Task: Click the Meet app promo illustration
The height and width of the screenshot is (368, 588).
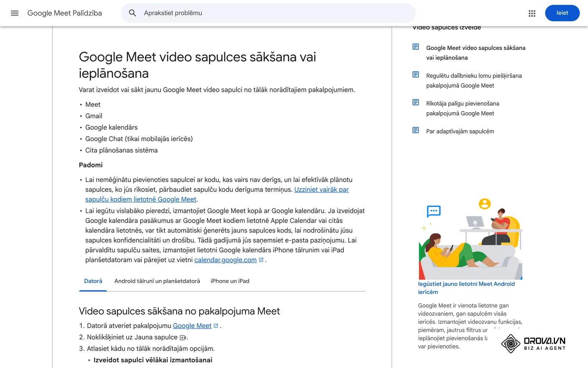Action: pos(470,238)
